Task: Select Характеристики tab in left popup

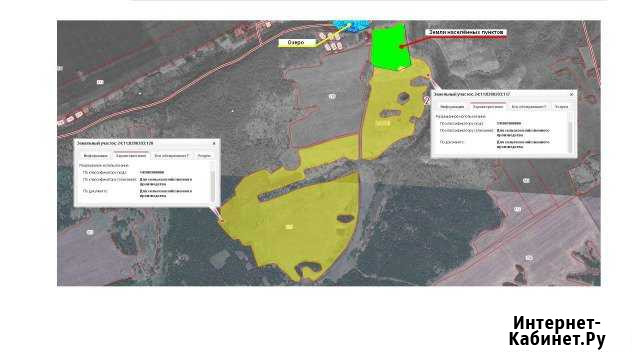Action: pyautogui.click(x=131, y=156)
